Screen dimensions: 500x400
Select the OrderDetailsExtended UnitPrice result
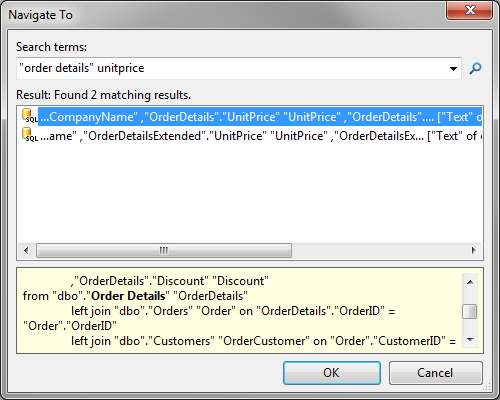tap(260, 136)
